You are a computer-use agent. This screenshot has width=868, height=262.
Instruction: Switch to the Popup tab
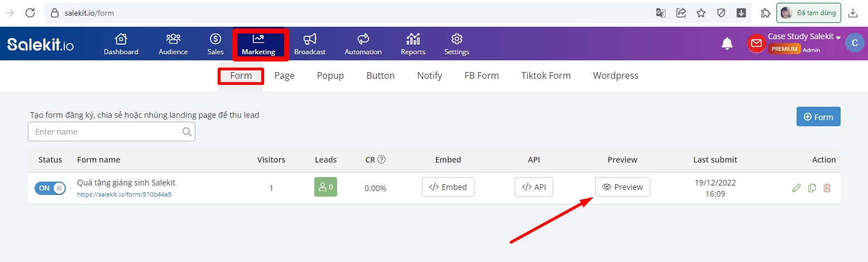point(330,75)
